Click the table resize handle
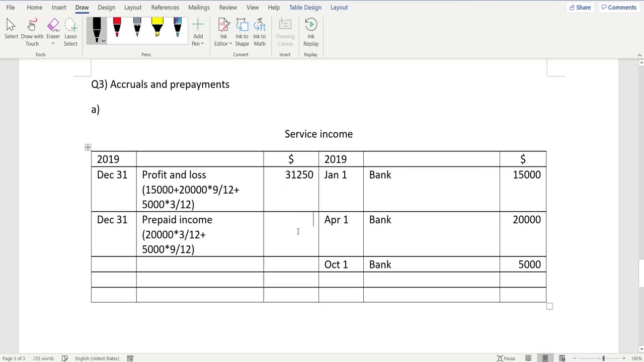The width and height of the screenshot is (644, 362). tap(549, 306)
